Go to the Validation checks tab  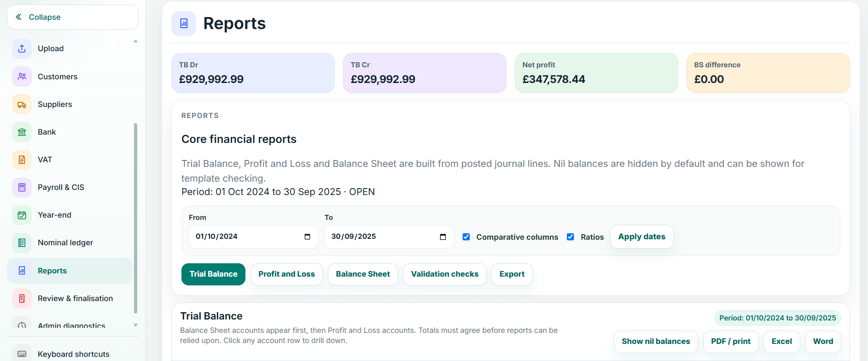[x=445, y=274]
